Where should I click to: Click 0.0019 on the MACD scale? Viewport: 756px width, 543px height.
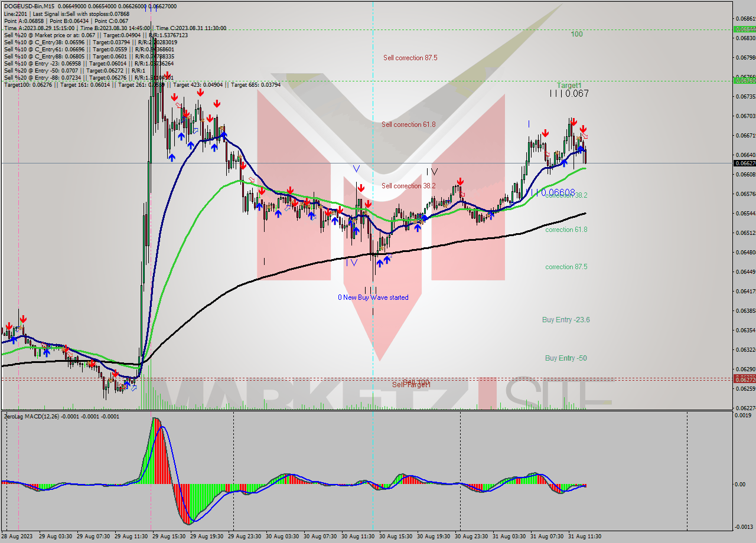pyautogui.click(x=743, y=416)
